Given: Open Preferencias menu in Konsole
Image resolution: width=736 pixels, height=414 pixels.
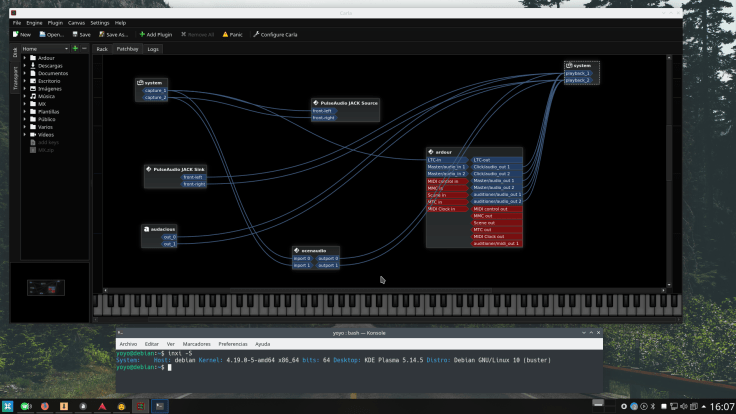Looking at the screenshot, I should 232,343.
